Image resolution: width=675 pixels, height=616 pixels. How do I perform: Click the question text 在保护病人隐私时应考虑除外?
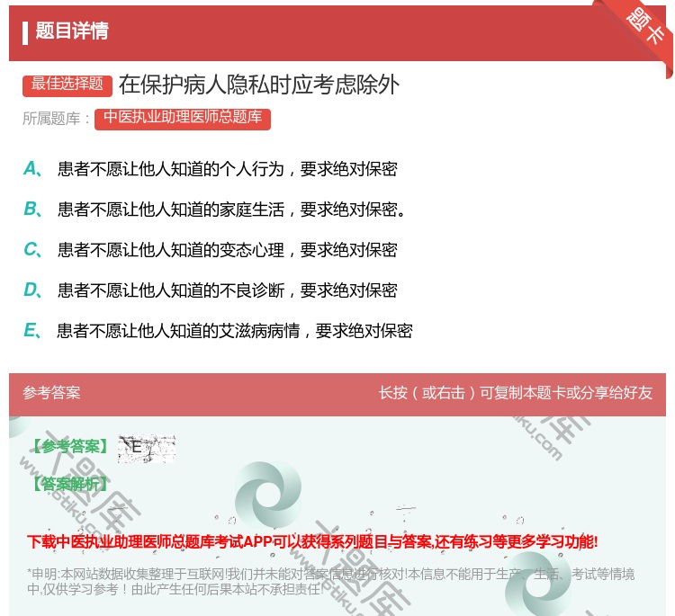[259, 85]
